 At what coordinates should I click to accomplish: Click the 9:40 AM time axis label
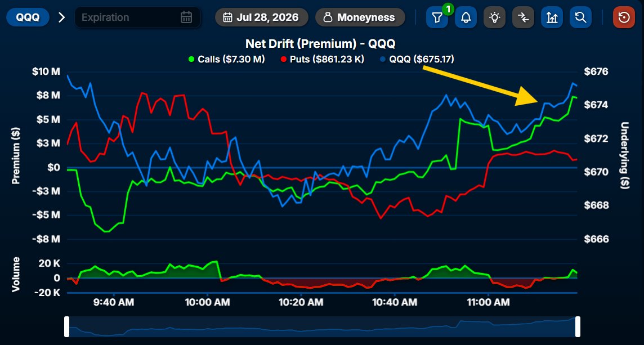click(114, 303)
